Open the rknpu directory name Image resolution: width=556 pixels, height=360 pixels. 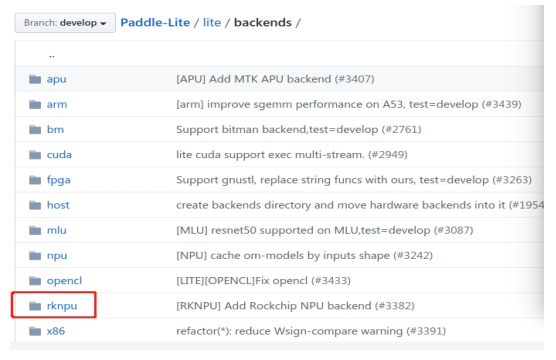pos(62,306)
